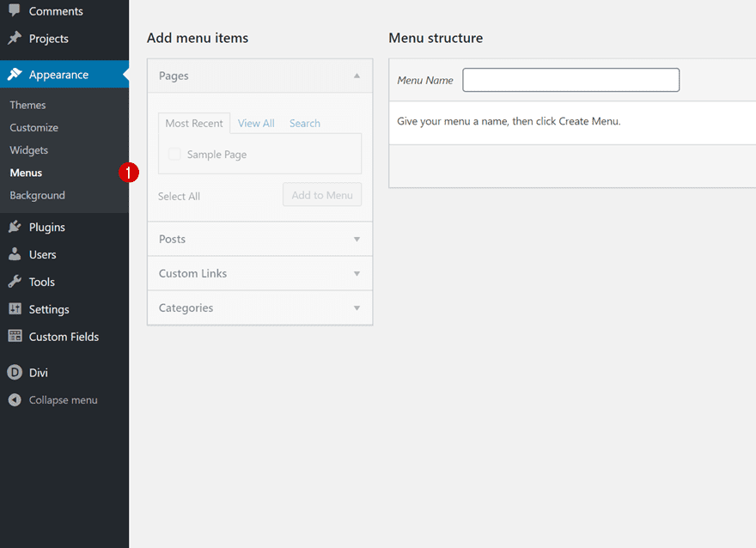Switch to the View All tab

point(255,123)
